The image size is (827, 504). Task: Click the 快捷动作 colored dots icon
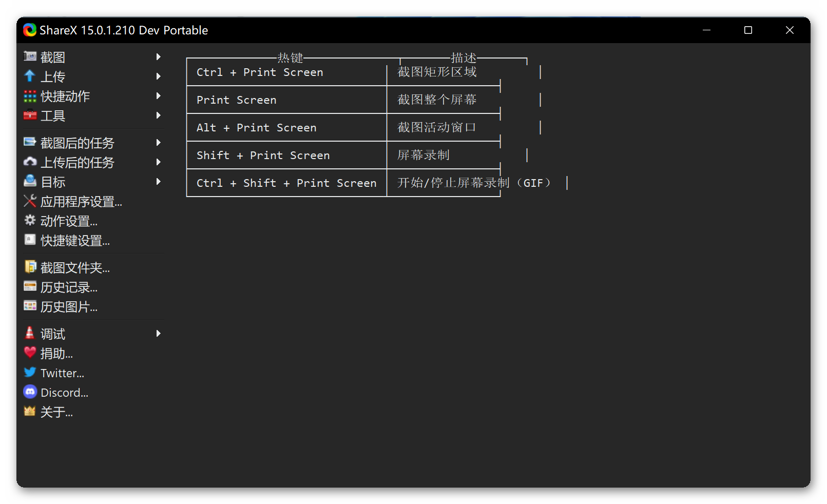tap(30, 96)
